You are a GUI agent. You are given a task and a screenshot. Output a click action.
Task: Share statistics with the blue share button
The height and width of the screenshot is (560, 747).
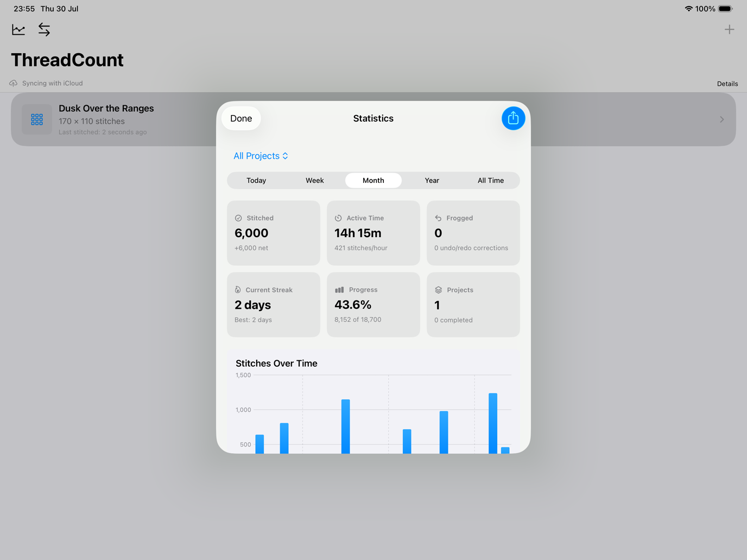click(513, 118)
